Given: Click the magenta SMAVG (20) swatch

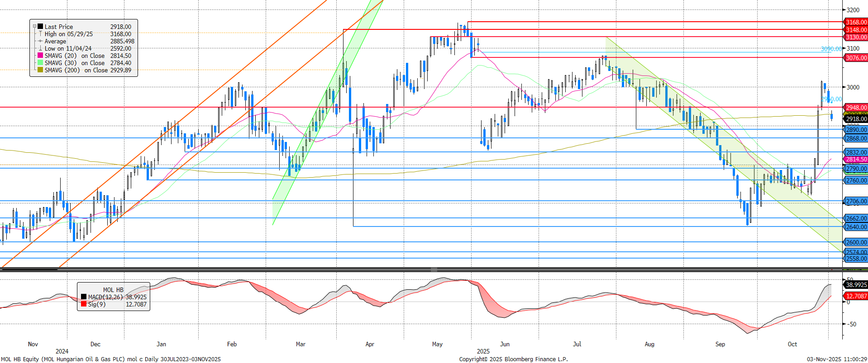Looking at the screenshot, I should click(40, 56).
